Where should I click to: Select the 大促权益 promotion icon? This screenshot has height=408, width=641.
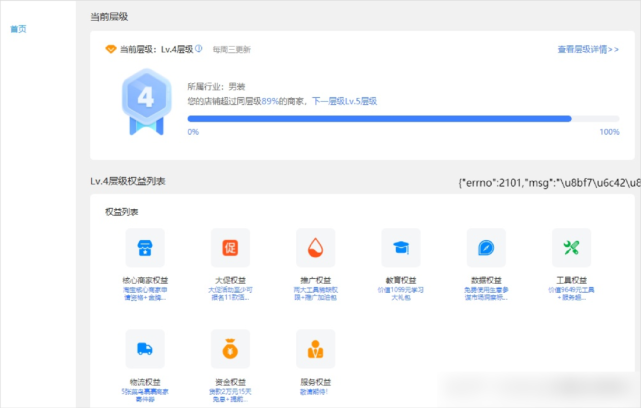230,248
